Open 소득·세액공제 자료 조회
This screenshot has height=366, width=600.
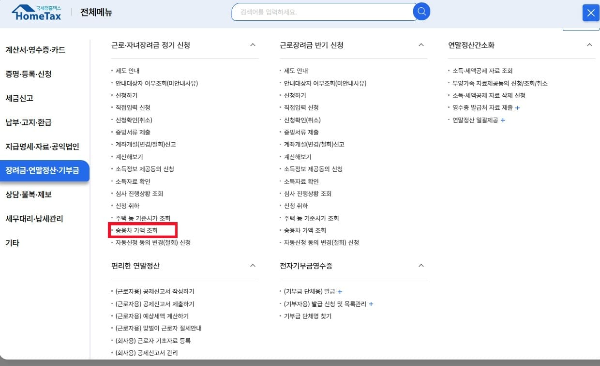tap(482, 71)
